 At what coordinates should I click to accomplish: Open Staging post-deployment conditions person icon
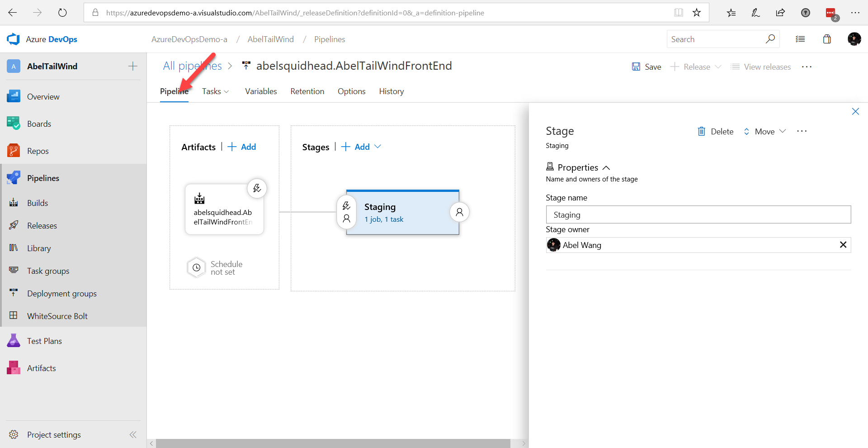pos(459,212)
